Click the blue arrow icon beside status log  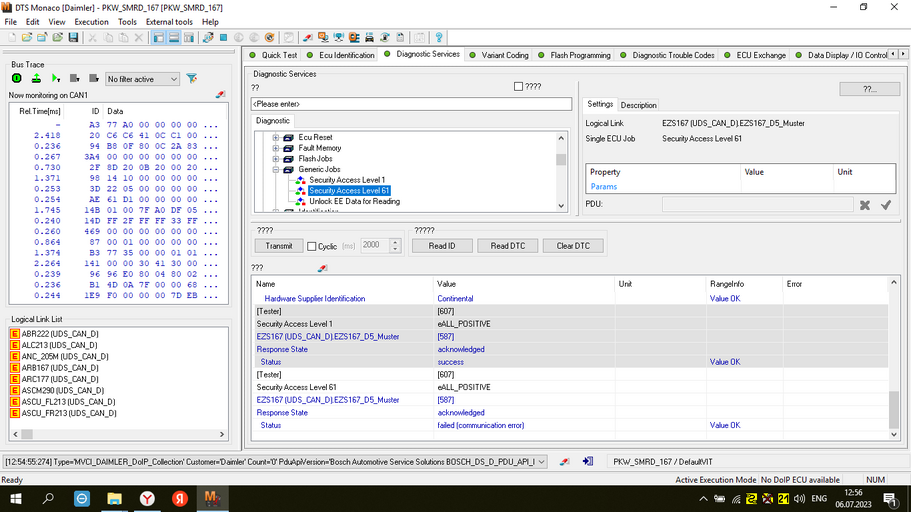(x=588, y=461)
